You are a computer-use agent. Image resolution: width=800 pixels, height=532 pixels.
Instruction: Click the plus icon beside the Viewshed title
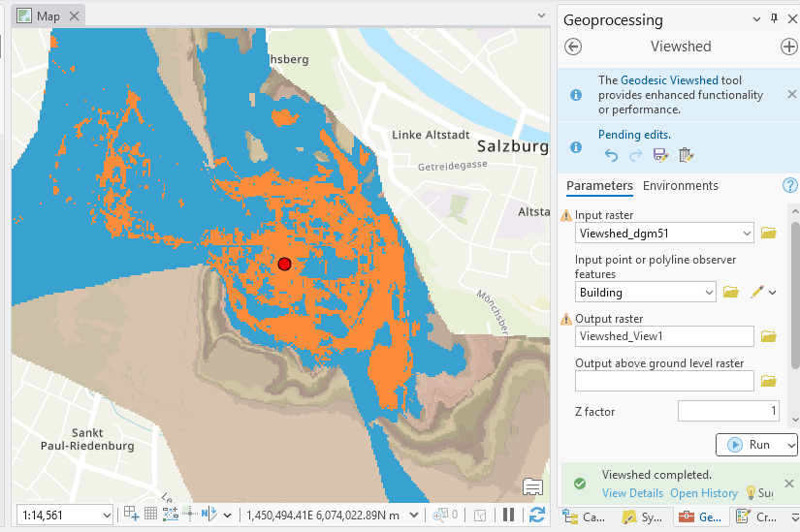coord(788,47)
